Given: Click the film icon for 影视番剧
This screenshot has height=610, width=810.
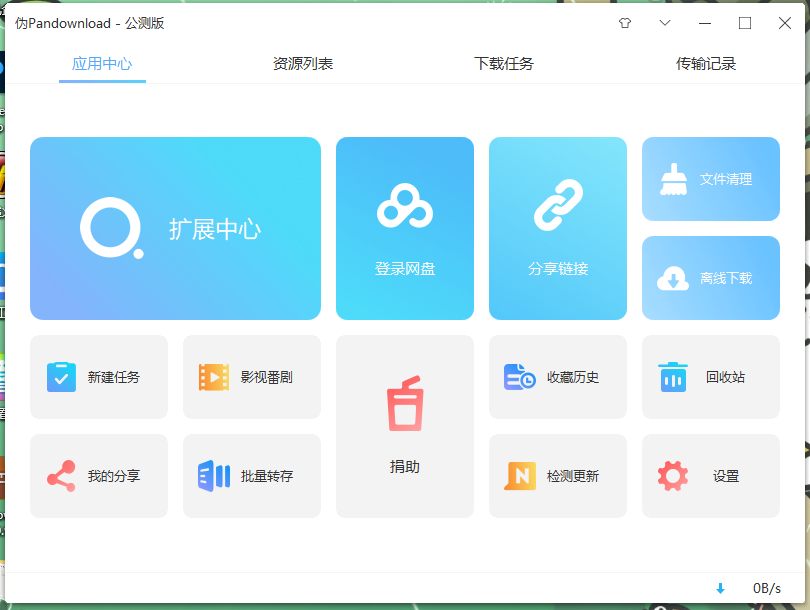Looking at the screenshot, I should coord(214,377).
